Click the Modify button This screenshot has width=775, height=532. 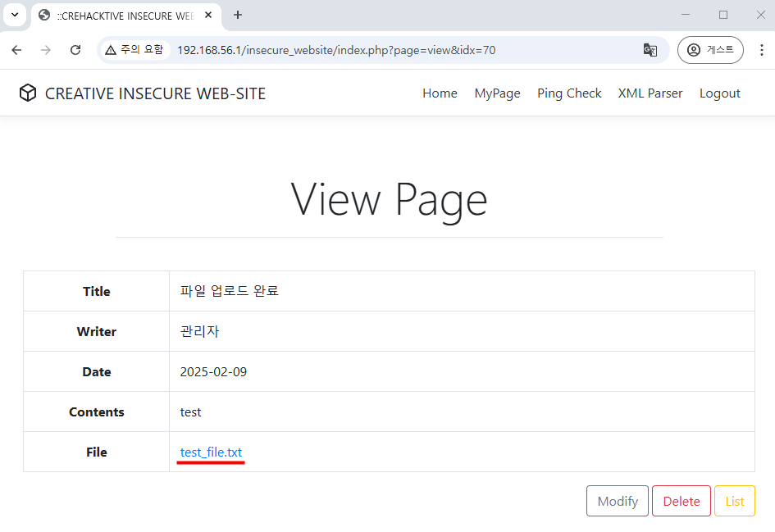click(618, 501)
